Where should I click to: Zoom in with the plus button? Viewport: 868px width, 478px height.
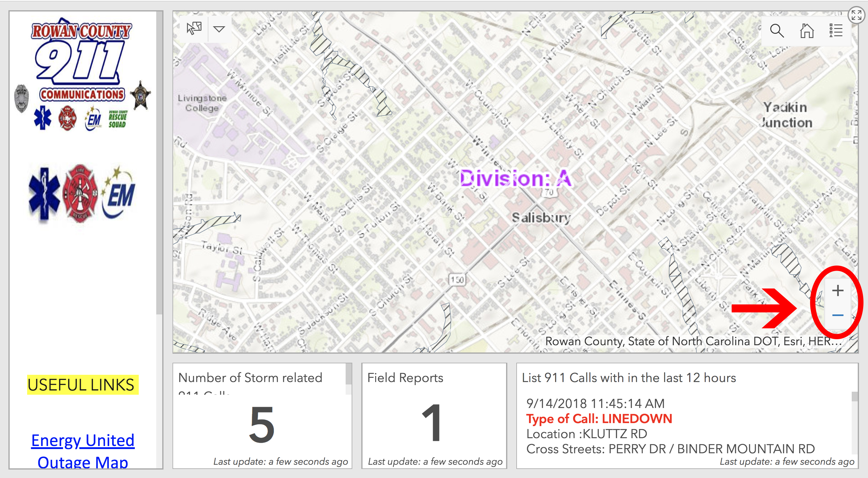[838, 291]
